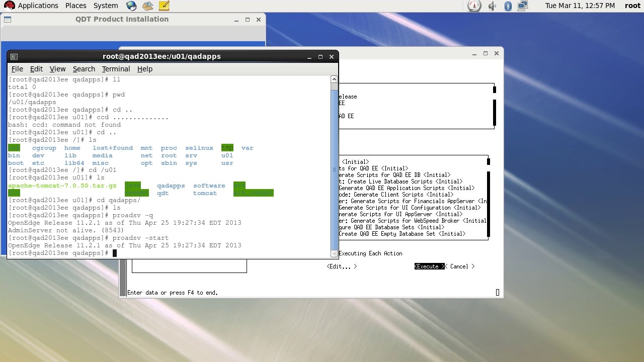The height and width of the screenshot is (362, 644).
Task: Click 'apache-tomcat-7.0.50.tar.gz' in terminal output
Action: point(62,186)
